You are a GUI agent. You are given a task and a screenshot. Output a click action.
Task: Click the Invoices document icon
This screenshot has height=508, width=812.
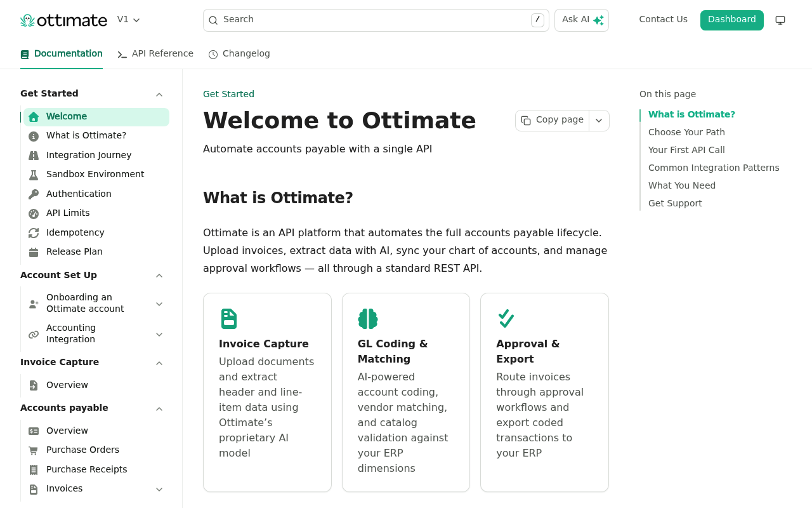(34, 489)
